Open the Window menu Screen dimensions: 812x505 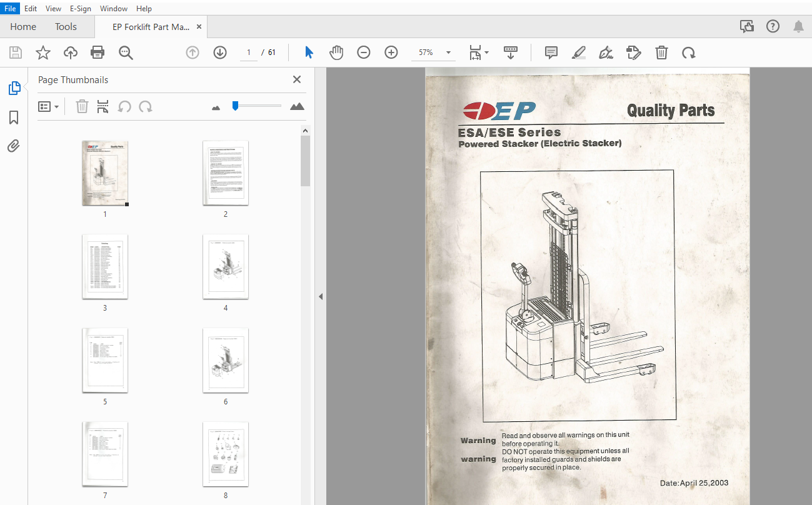[x=114, y=9]
